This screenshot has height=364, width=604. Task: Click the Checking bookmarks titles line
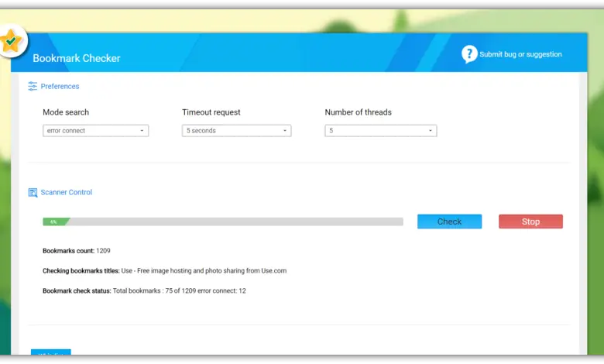[164, 271]
